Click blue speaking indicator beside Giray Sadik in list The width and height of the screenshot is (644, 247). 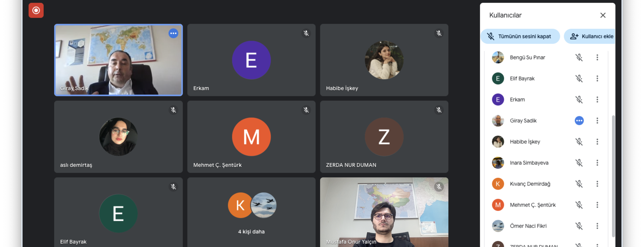(579, 121)
